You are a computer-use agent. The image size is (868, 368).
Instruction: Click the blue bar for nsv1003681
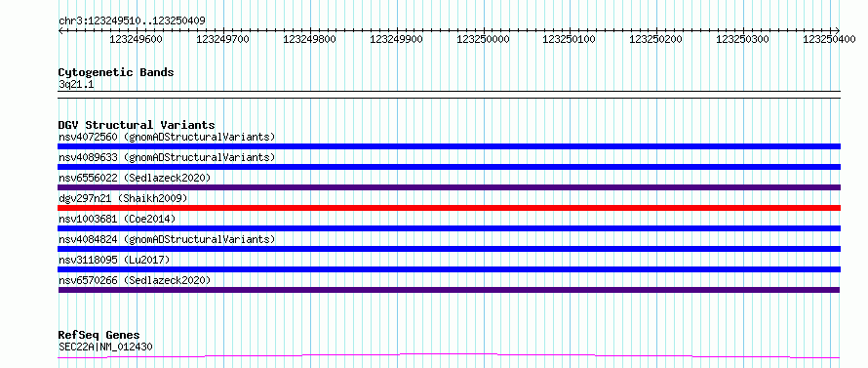pyautogui.click(x=449, y=228)
